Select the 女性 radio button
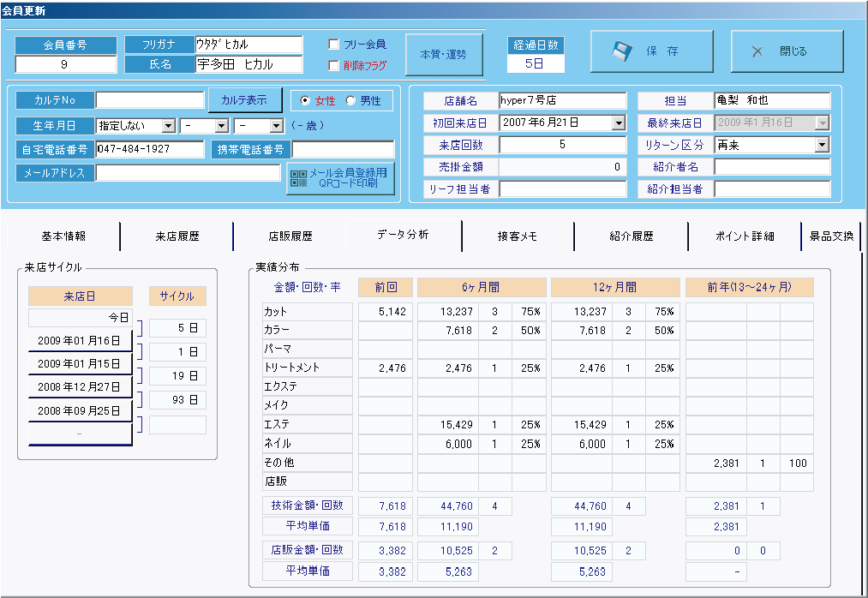Viewport: 868px width, 598px height. tap(305, 101)
